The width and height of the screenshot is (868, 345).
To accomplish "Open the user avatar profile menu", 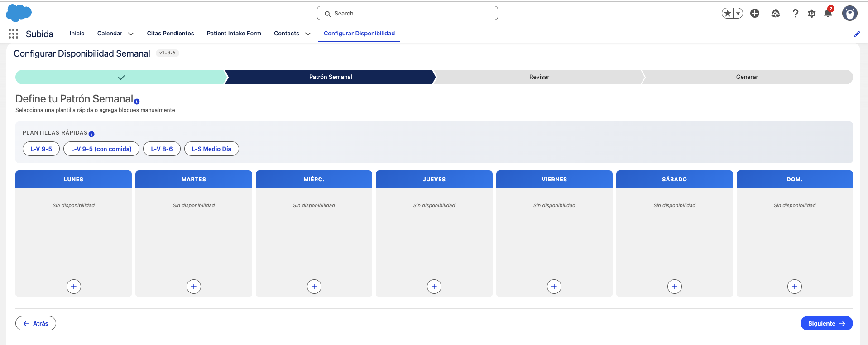I will 850,13.
